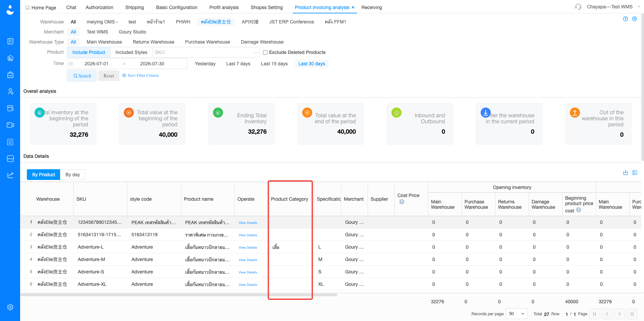Go to the previous page arrow
Image resolution: width=644 pixels, height=321 pixels.
607,314
